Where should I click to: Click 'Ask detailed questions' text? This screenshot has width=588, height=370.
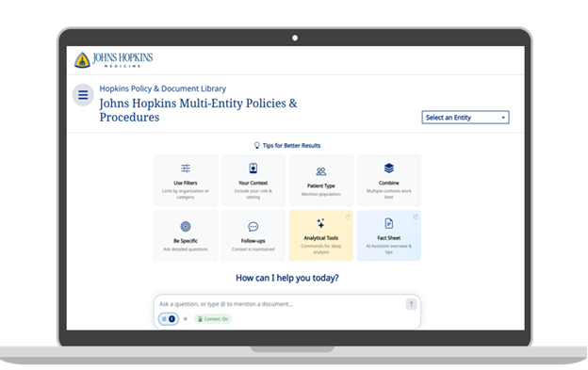186,249
